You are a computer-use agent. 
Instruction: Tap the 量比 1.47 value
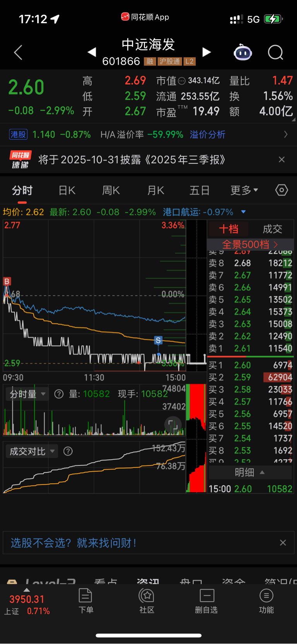tap(283, 81)
